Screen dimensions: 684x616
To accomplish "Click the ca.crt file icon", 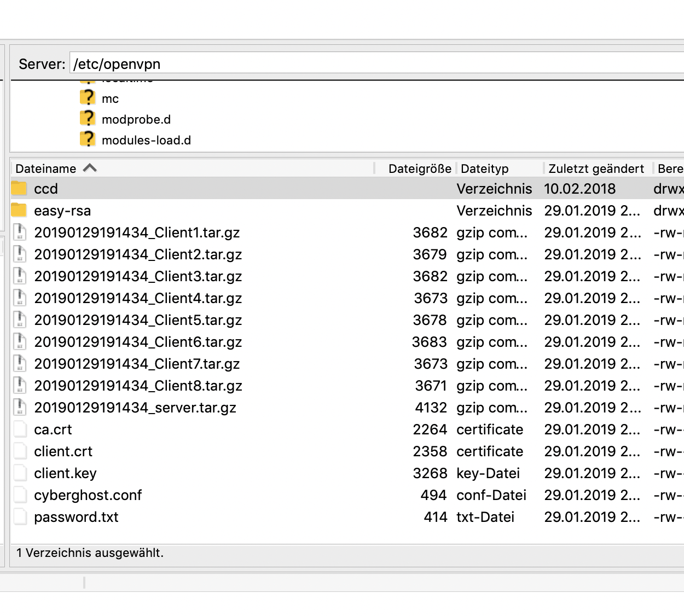I will [x=20, y=429].
